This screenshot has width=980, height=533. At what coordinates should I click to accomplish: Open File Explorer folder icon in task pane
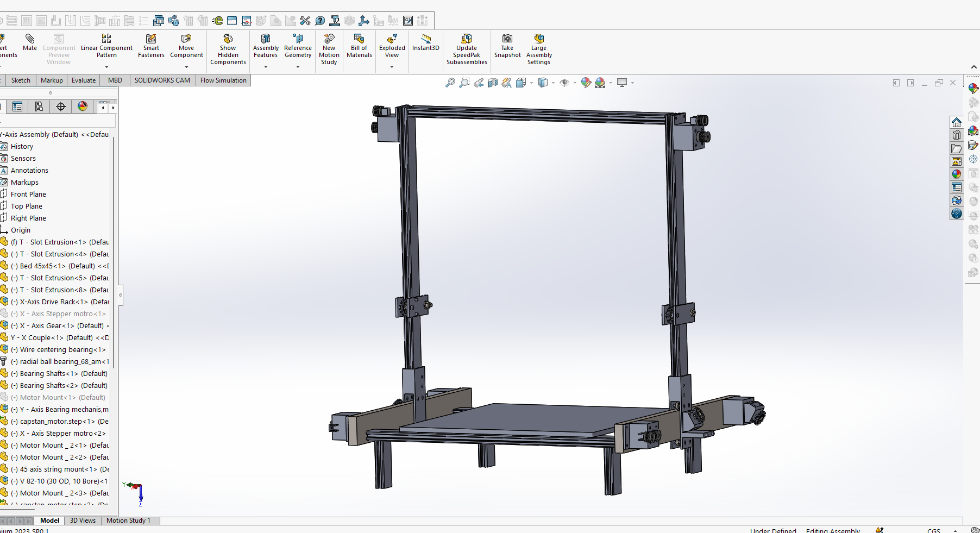click(x=957, y=148)
